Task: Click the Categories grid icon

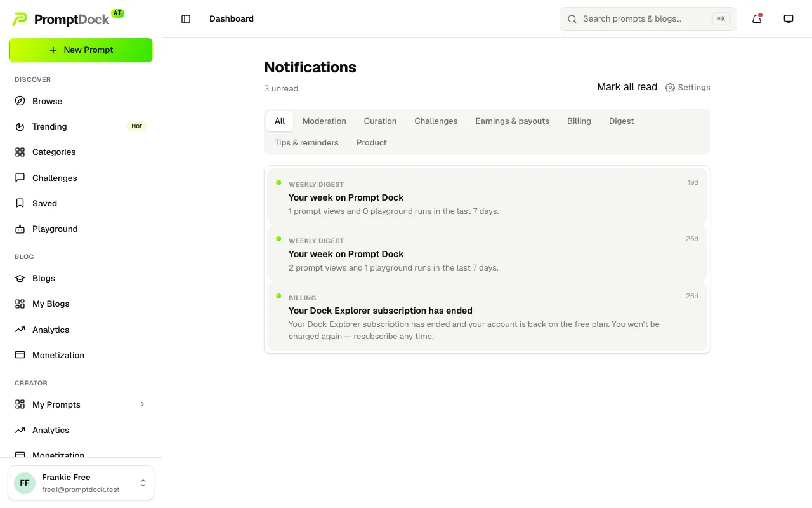Action: point(20,152)
